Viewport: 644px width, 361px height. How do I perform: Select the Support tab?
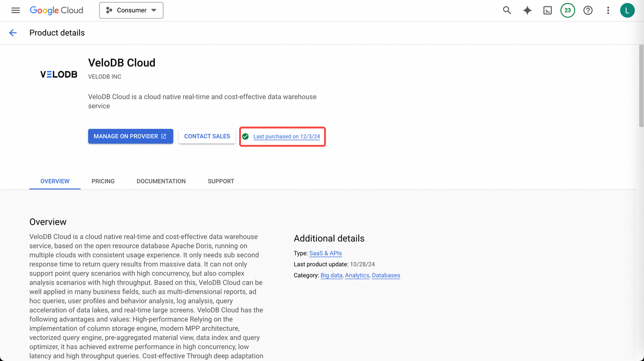click(x=221, y=181)
